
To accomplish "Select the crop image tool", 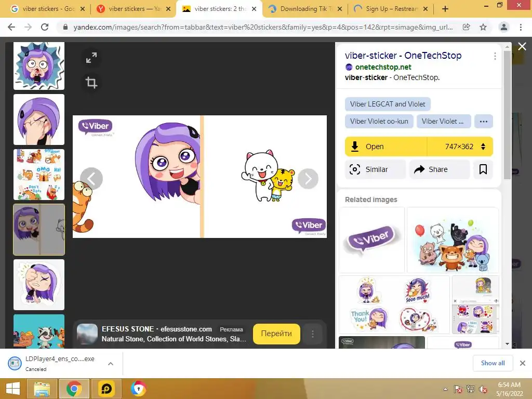I will 91,83.
